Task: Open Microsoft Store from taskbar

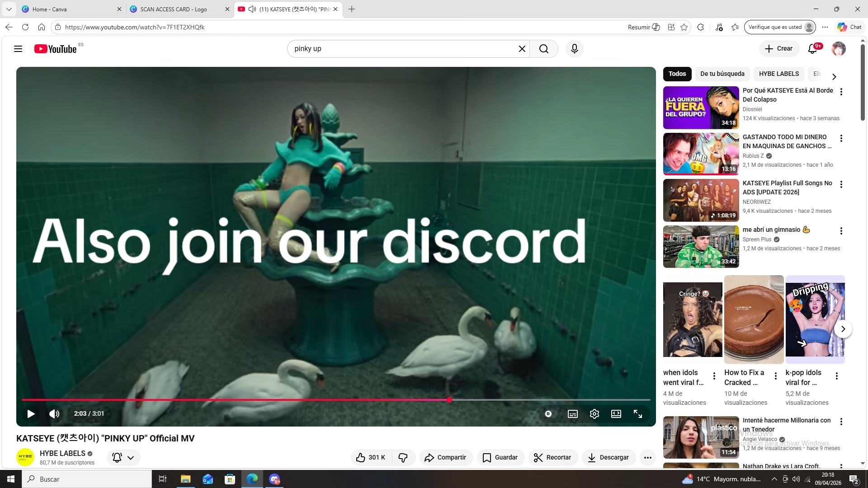Action: (x=230, y=479)
